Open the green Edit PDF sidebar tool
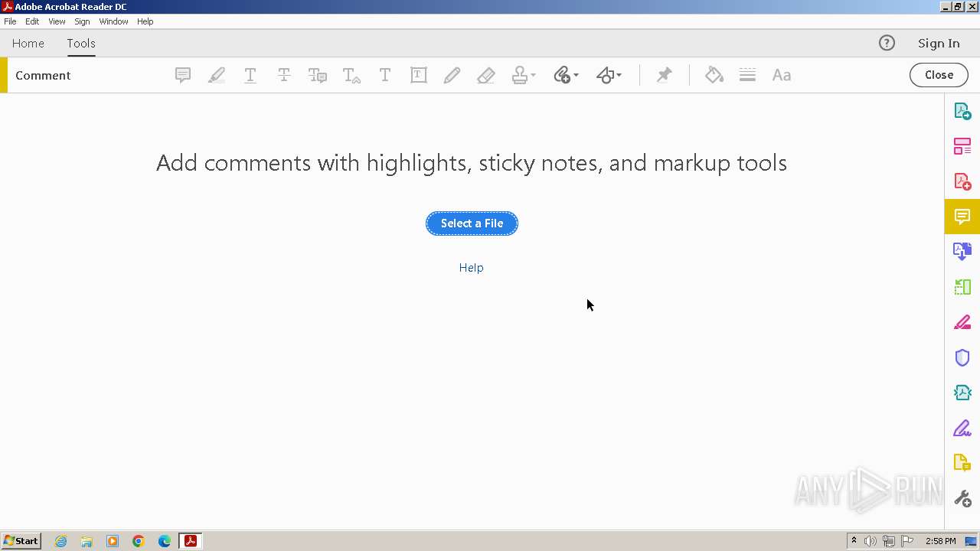Image resolution: width=980 pixels, height=551 pixels. 962,287
